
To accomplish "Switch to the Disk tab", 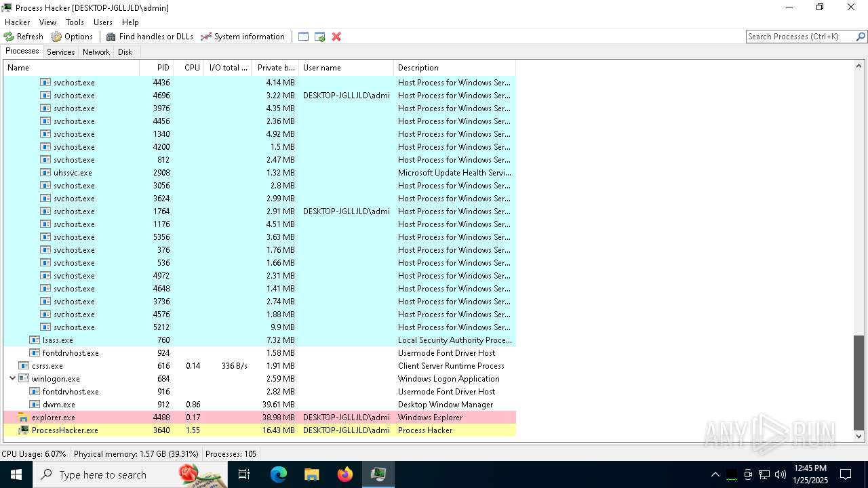I will tap(125, 52).
